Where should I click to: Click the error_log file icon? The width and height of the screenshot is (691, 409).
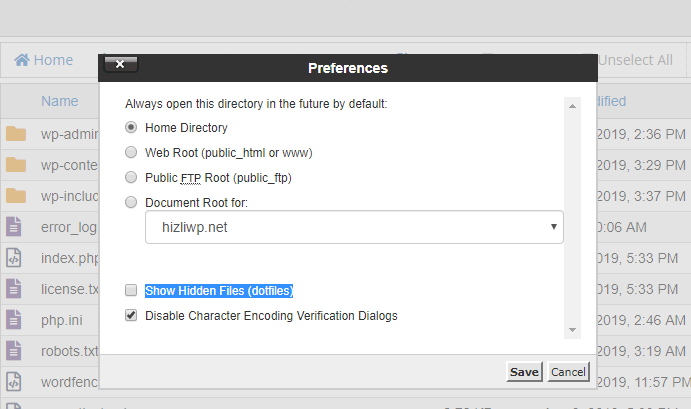tap(13, 227)
